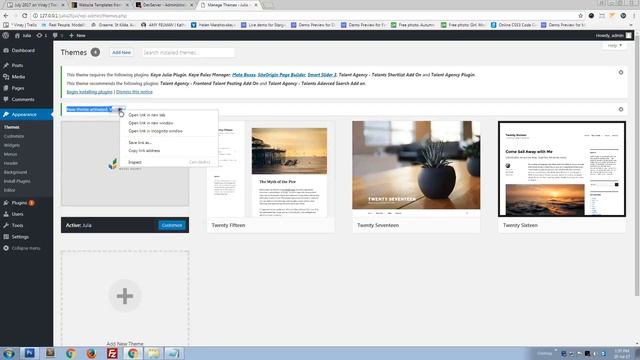
Task: Reload the page with the refresh icon
Action: [24, 16]
